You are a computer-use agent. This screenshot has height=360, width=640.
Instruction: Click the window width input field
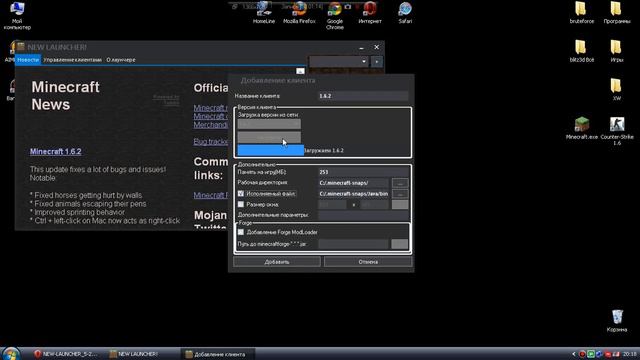point(333,204)
